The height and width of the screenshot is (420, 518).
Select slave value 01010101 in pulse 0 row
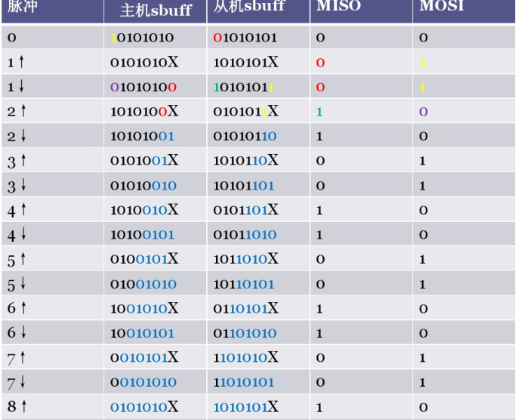(x=245, y=38)
